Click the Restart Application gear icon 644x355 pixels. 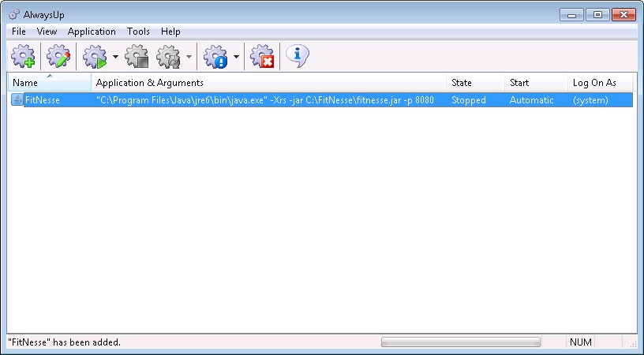[168, 56]
